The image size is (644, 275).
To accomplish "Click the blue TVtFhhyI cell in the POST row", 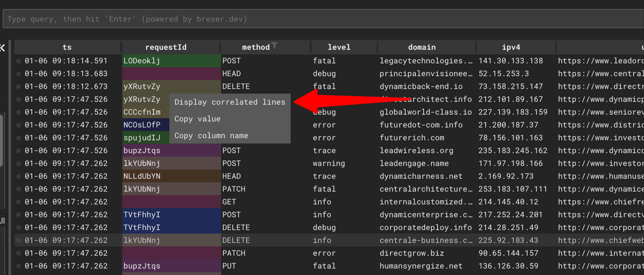I will coord(171,215).
